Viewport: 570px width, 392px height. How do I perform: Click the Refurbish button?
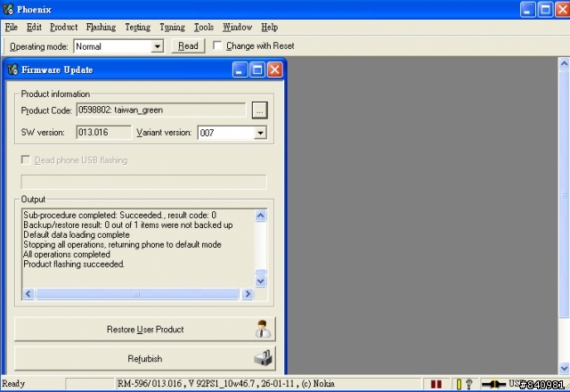click(x=145, y=358)
